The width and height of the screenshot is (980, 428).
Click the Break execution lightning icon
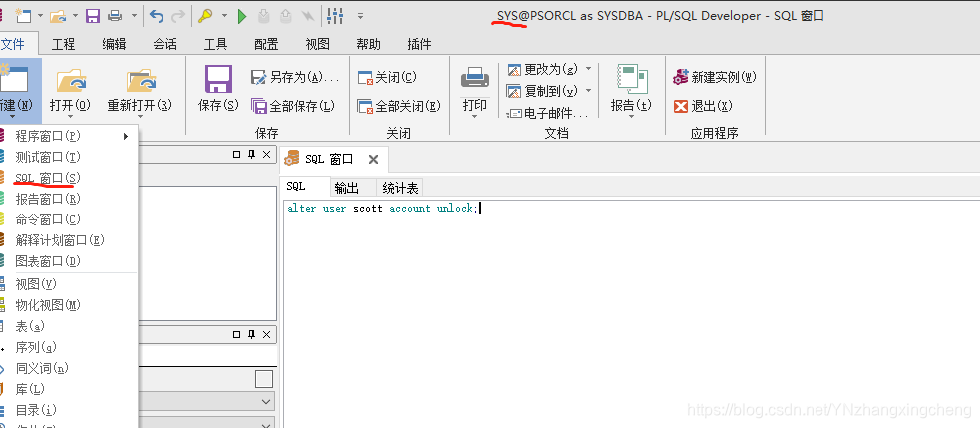(x=307, y=16)
